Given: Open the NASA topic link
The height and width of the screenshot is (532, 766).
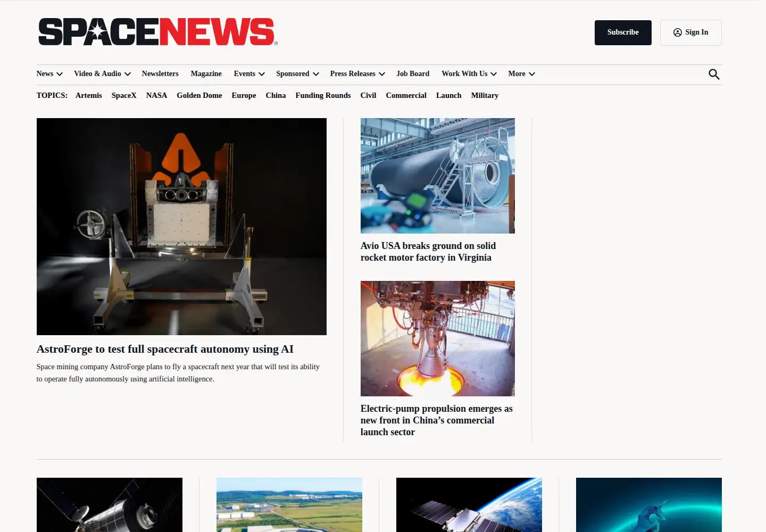Looking at the screenshot, I should [156, 96].
